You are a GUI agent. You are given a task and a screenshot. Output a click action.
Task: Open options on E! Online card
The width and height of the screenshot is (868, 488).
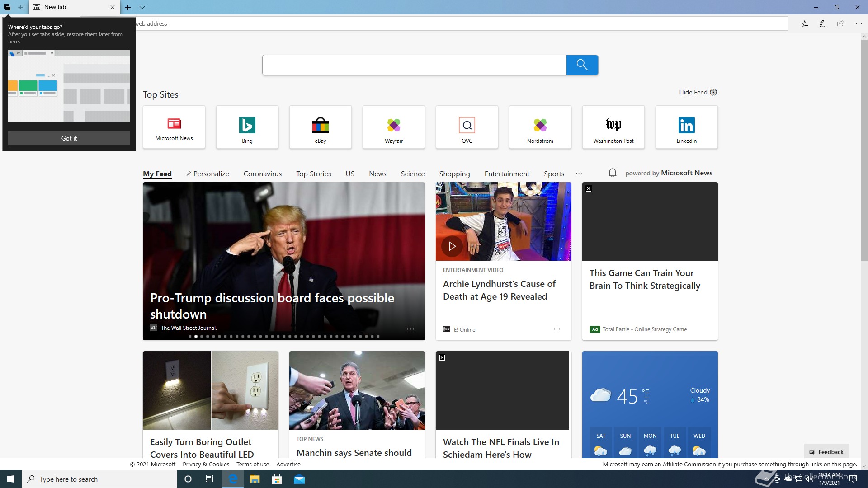point(557,329)
